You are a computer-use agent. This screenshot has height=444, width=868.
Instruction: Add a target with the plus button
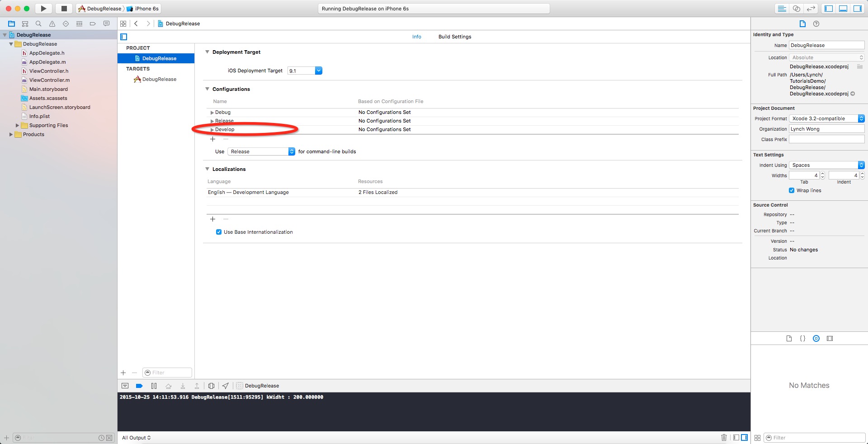click(x=123, y=373)
